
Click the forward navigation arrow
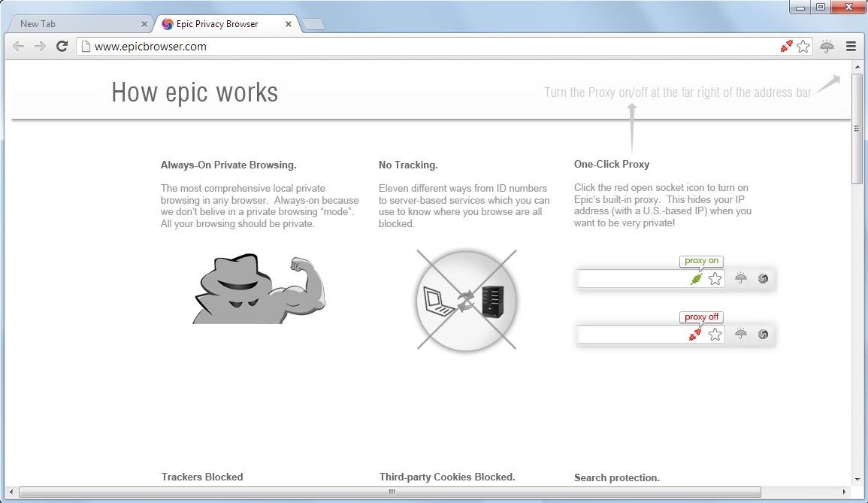tap(40, 46)
